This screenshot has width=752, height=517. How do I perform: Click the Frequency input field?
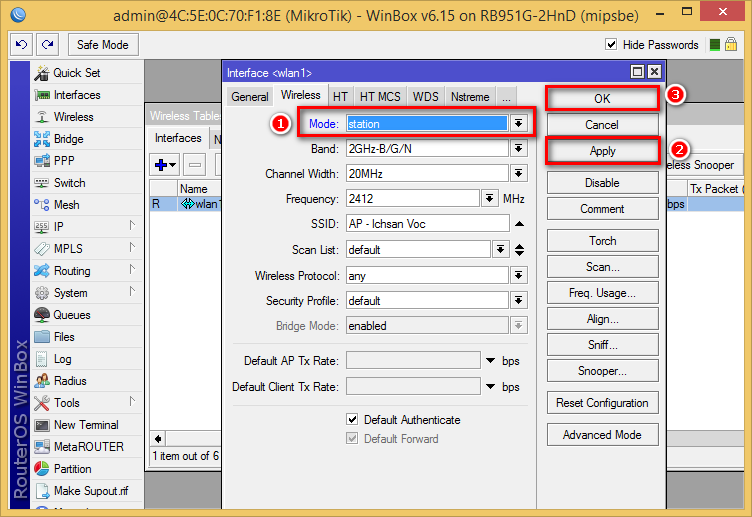coord(412,199)
